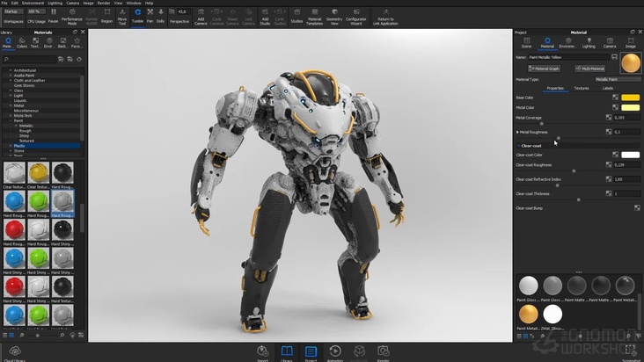Viewport: 644px width, 362px height.
Task: Enable Performance Mode in toolbar
Action: (x=72, y=17)
